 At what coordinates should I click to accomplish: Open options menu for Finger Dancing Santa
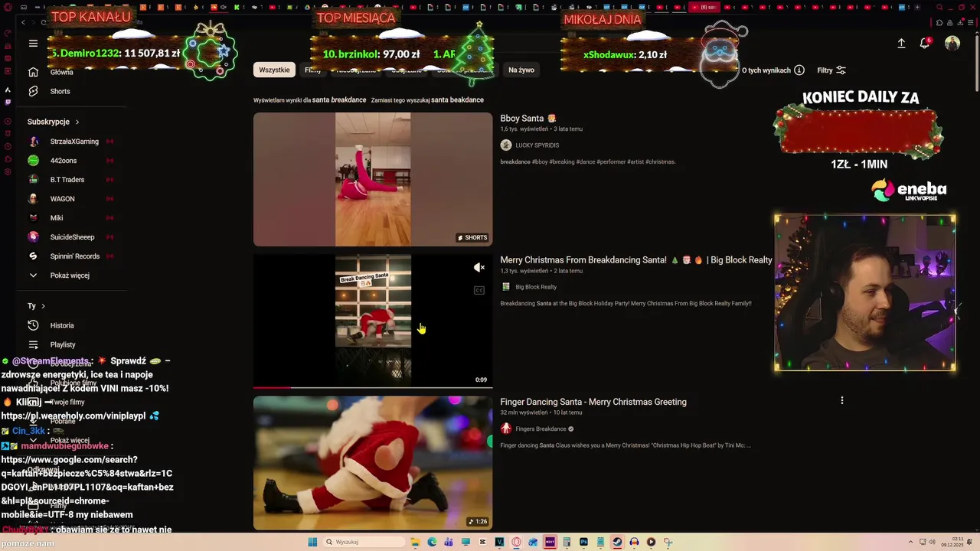pos(842,400)
